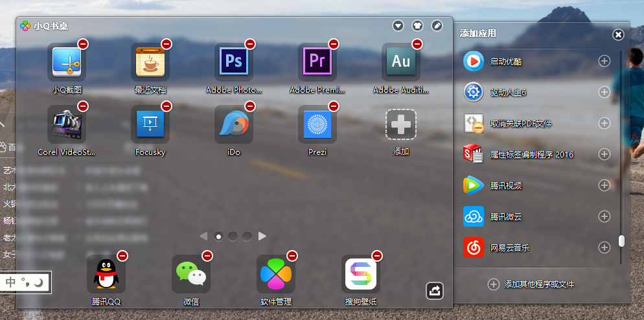The image size is (644, 320).
Task: Select the first page dot indicator
Action: point(218,236)
